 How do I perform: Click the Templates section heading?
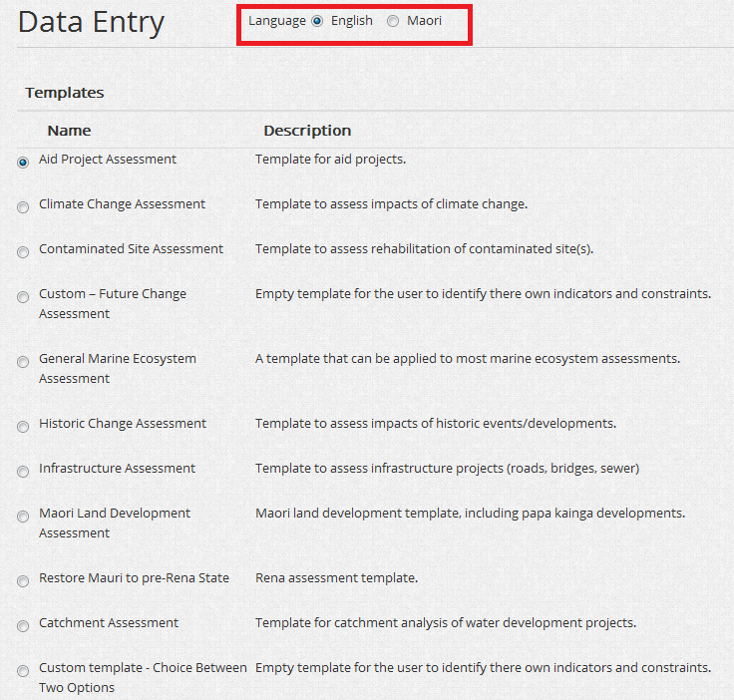[65, 93]
